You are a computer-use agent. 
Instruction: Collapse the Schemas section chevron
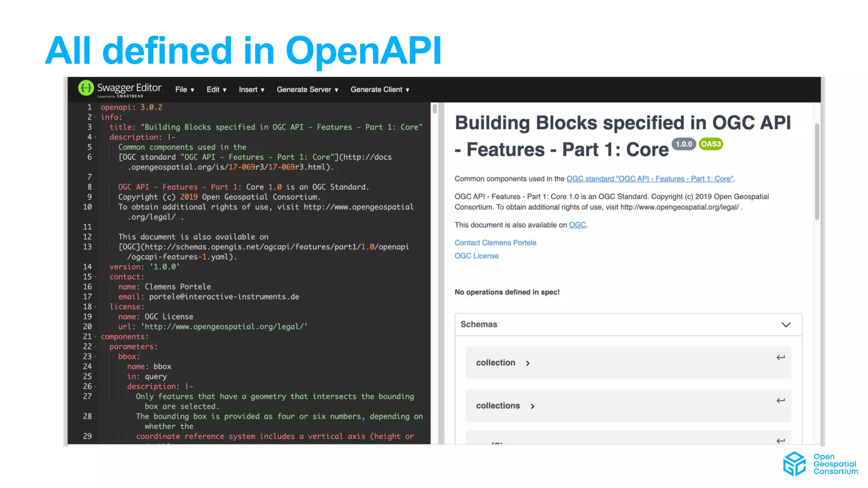point(786,324)
